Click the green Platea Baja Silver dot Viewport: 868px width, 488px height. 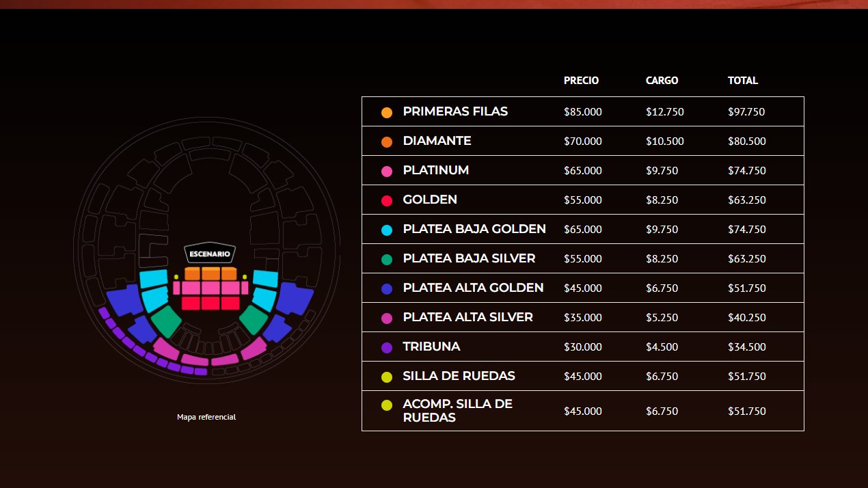point(387,260)
